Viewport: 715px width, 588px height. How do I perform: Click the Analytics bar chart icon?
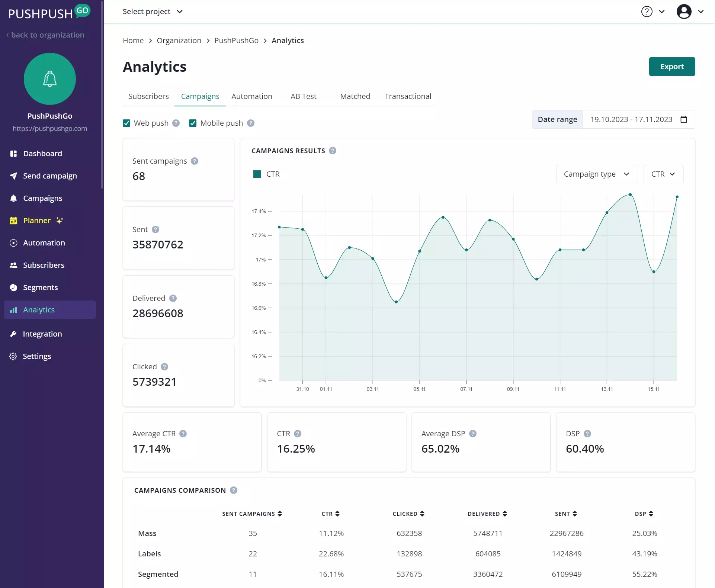pos(13,310)
